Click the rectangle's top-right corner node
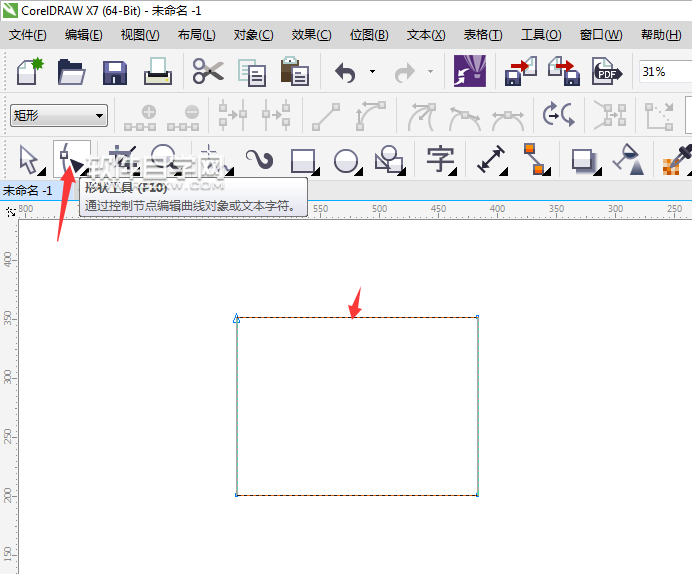 click(x=478, y=317)
